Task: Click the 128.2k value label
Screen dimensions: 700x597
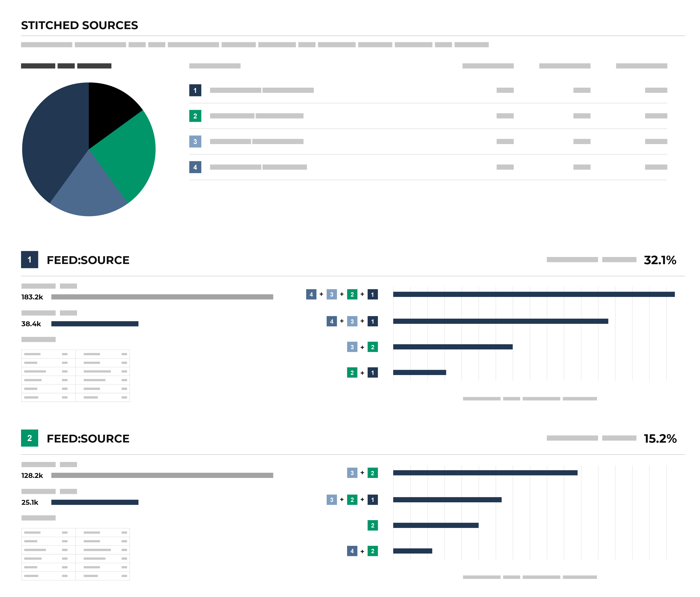Action: click(32, 476)
